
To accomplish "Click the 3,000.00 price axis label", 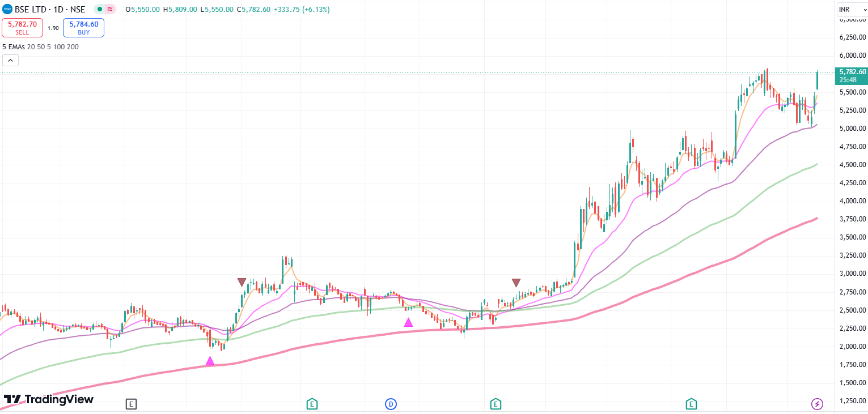I will click(853, 274).
